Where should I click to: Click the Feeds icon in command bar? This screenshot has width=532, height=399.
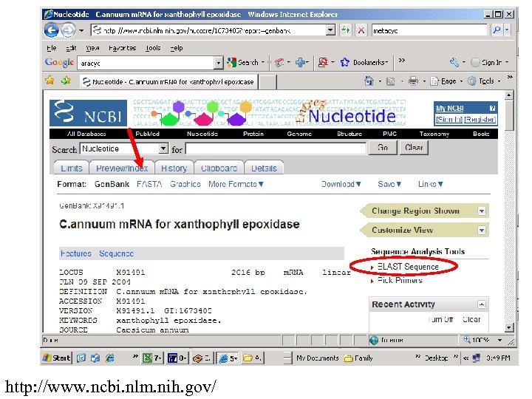[x=391, y=81]
